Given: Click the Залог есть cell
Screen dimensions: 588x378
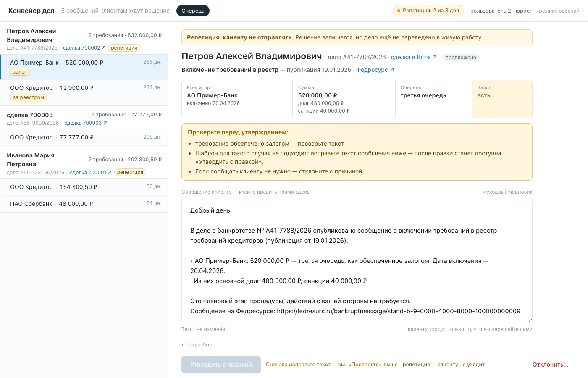Looking at the screenshot, I should [x=502, y=99].
